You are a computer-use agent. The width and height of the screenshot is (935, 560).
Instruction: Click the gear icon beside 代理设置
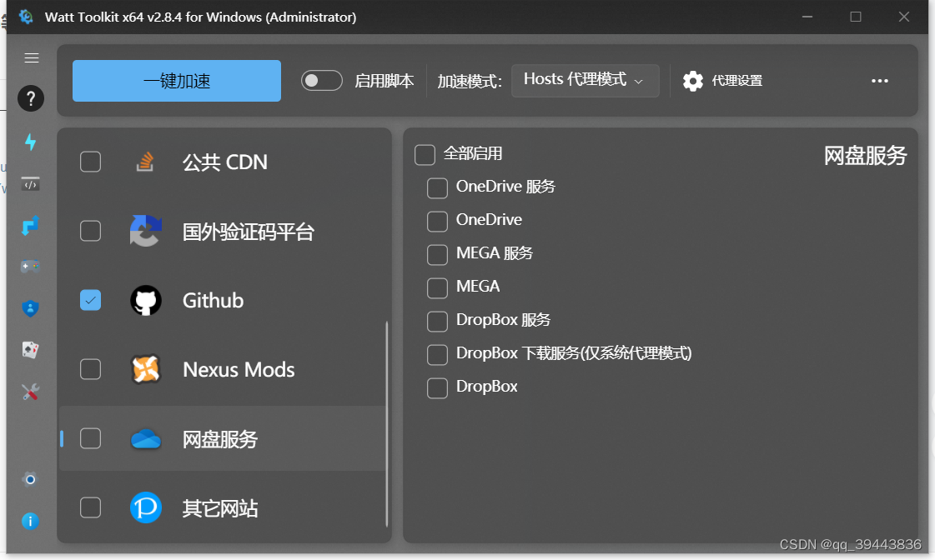[x=693, y=81]
